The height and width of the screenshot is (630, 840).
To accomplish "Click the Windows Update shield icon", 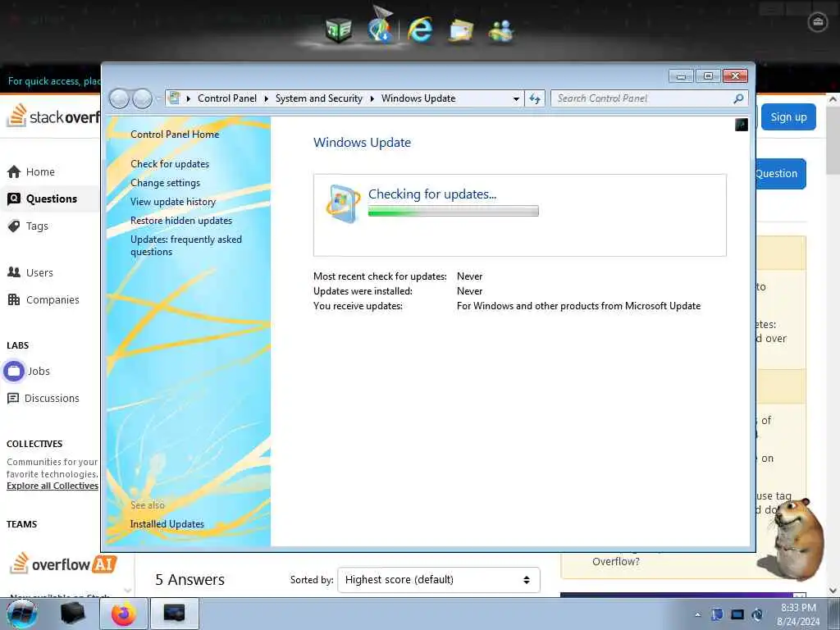I will 343,203.
